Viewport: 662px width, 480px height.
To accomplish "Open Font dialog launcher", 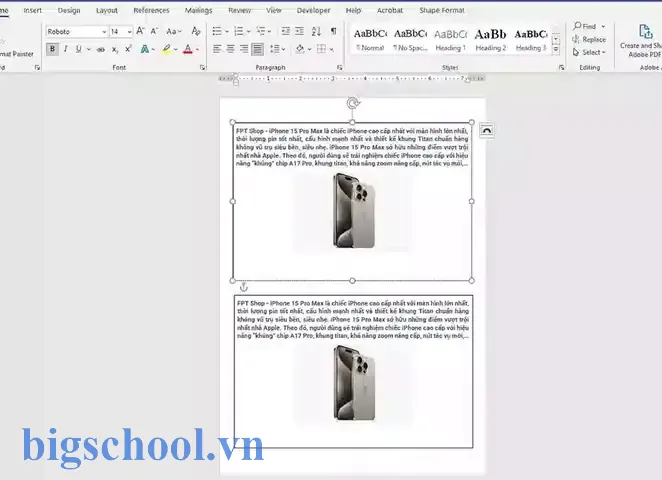I will click(202, 67).
